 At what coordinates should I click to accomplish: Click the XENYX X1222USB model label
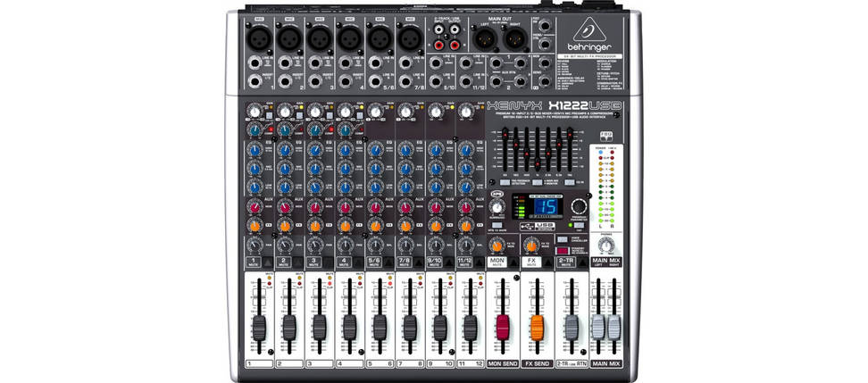tap(554, 104)
